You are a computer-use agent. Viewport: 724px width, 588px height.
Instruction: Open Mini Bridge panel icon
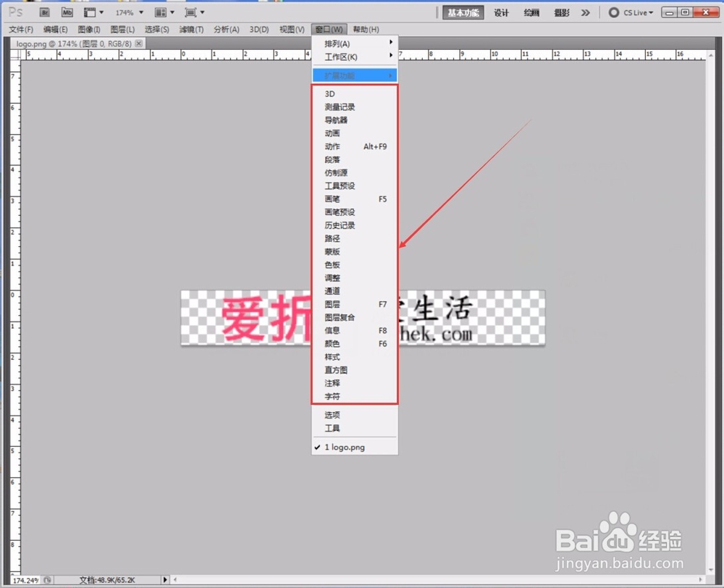[67, 12]
